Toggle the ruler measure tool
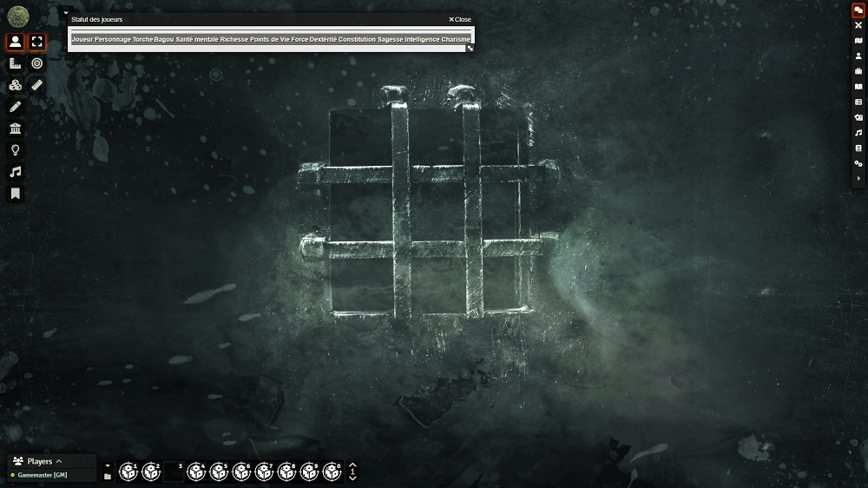This screenshot has width=868, height=488. pyautogui.click(x=36, y=85)
